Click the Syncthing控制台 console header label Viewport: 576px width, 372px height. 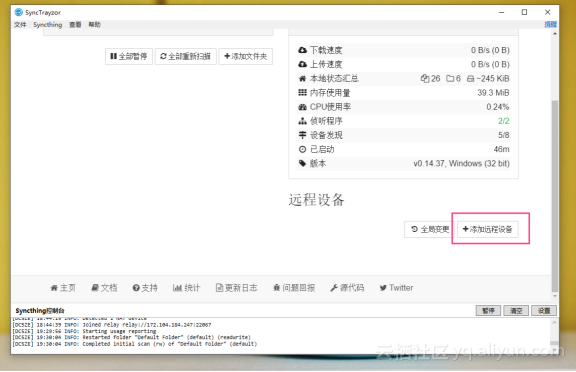coord(40,311)
